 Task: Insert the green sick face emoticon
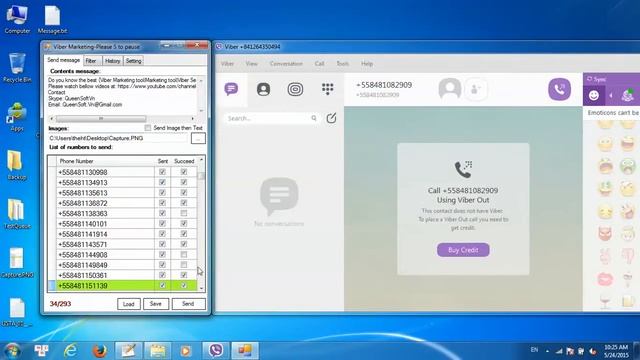[x=627, y=166]
